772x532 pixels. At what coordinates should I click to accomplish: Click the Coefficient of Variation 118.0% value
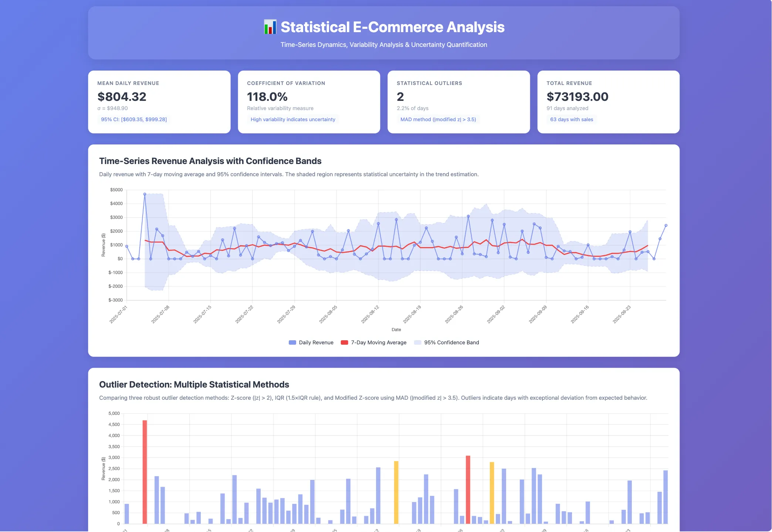(x=267, y=97)
